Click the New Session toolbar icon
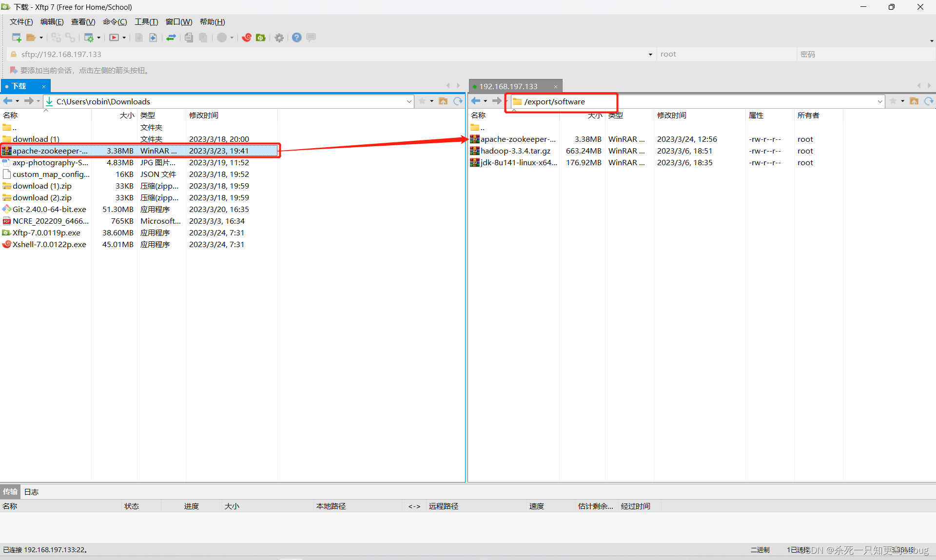Screen dimensions: 936x560 click(x=16, y=38)
